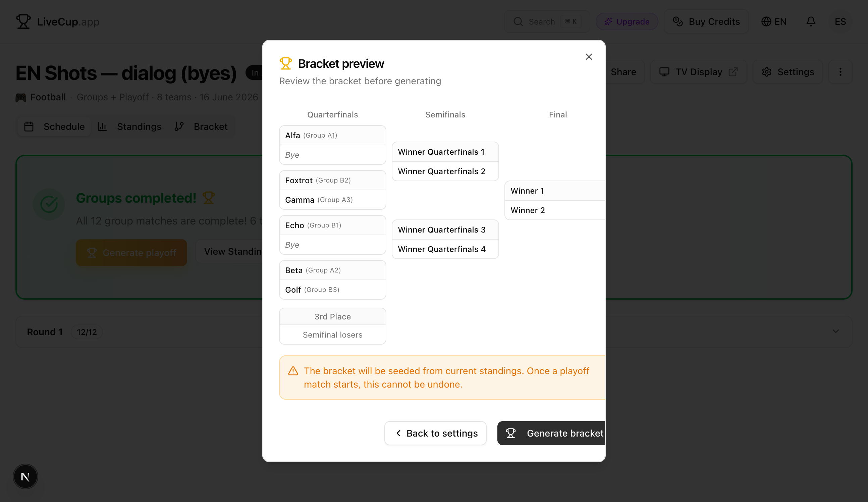Click the 3rd Place header
Image resolution: width=868 pixels, height=502 pixels.
[x=332, y=317]
